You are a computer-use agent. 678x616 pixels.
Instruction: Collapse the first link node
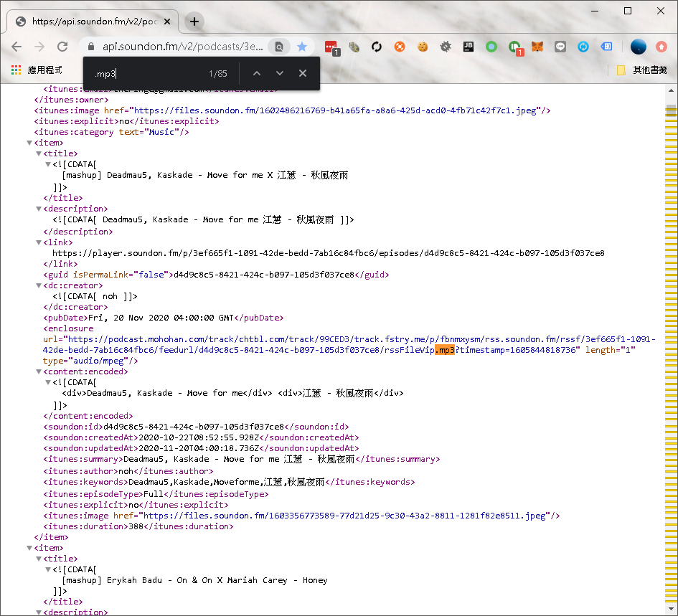(39, 242)
